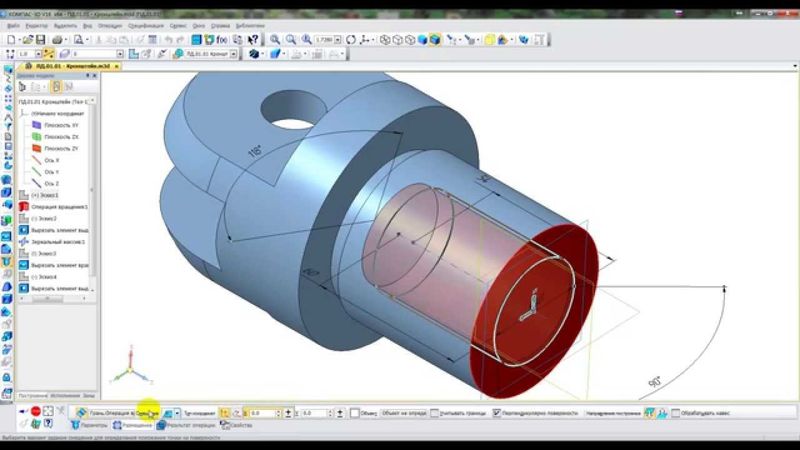Open the coordinate type dropdown in property bar

pyautogui.click(x=178, y=413)
